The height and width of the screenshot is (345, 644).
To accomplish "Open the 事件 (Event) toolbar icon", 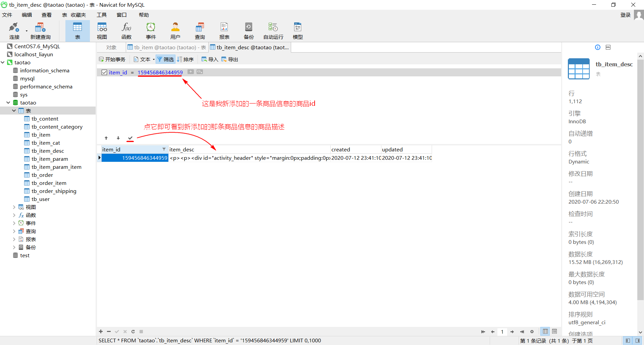I will pyautogui.click(x=151, y=31).
